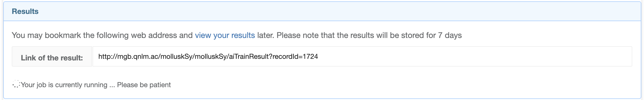Click the result URL input field
Screen dimensions: 644x100
point(362,56)
